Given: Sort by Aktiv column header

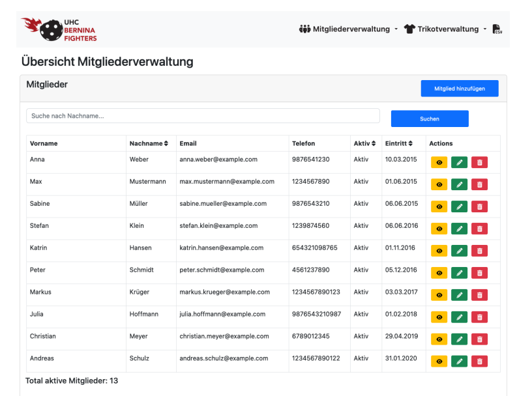Looking at the screenshot, I should coord(364,143).
